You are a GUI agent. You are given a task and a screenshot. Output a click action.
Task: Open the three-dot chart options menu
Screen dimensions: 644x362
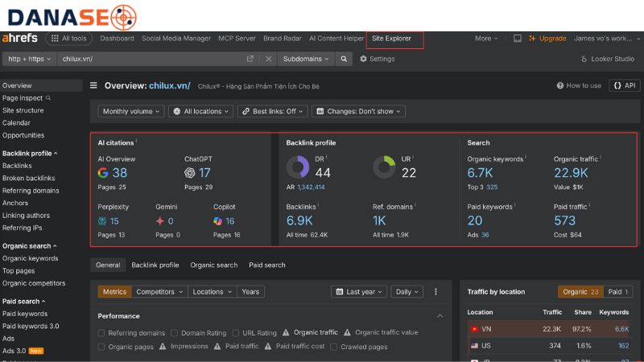coord(436,292)
